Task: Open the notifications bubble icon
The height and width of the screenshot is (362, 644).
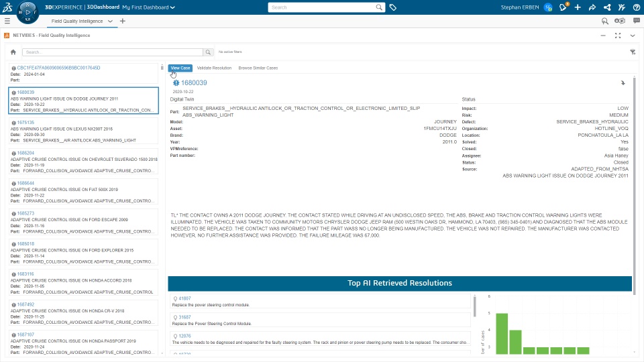Action: (x=563, y=7)
